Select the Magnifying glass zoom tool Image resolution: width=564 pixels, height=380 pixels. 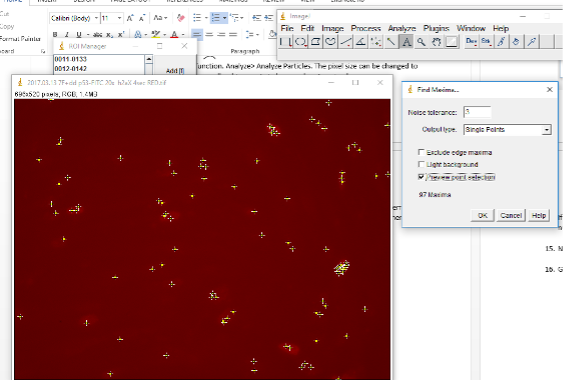(x=421, y=42)
